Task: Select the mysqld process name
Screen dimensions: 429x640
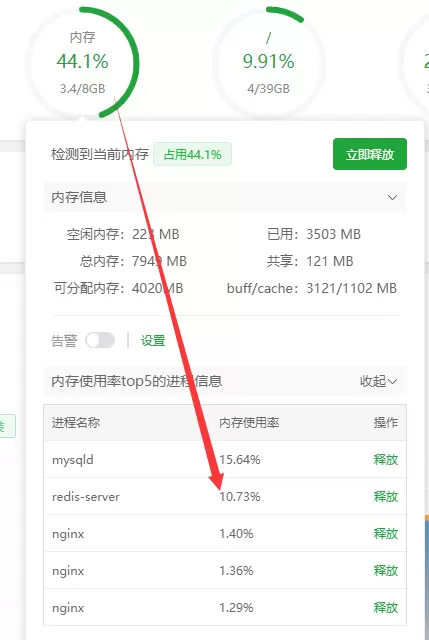Action: click(x=73, y=460)
